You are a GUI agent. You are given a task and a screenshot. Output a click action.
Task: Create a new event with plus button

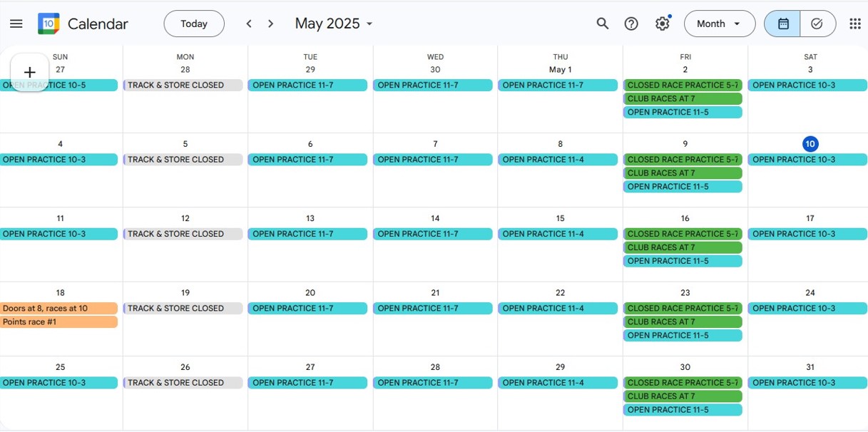click(x=30, y=72)
